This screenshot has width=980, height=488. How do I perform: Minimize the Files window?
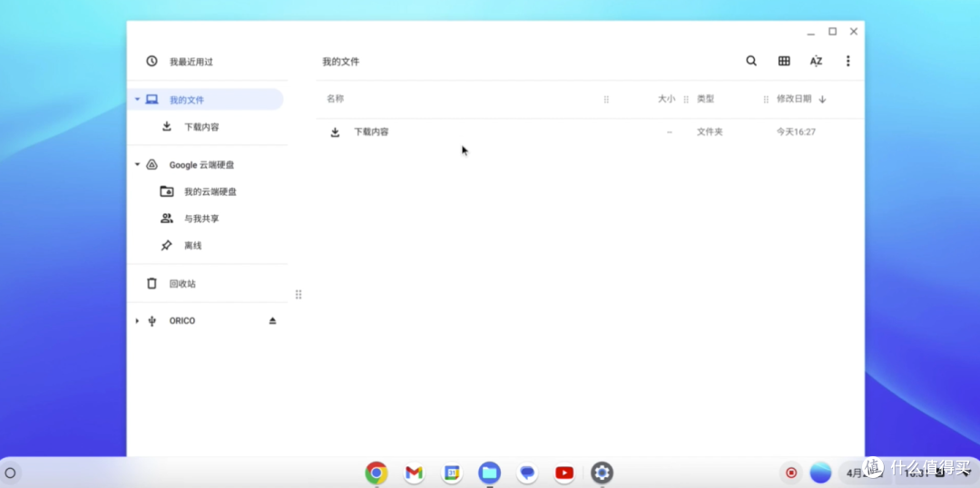click(811, 32)
